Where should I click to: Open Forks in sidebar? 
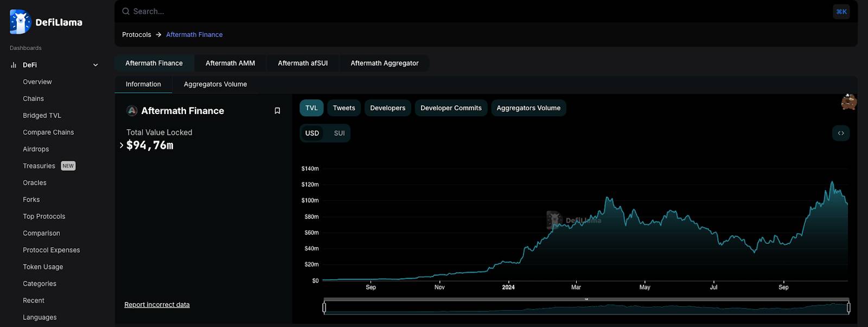(x=31, y=200)
